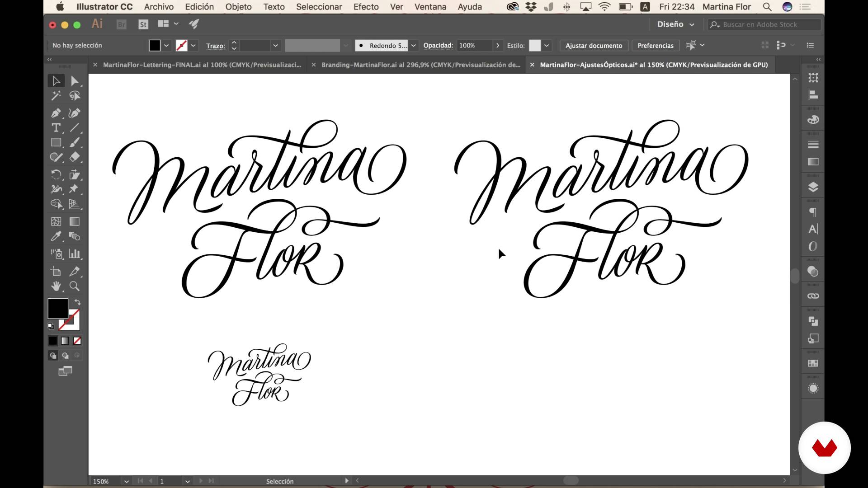The image size is (868, 488).
Task: Set paint mode to Gradient
Action: (x=65, y=341)
